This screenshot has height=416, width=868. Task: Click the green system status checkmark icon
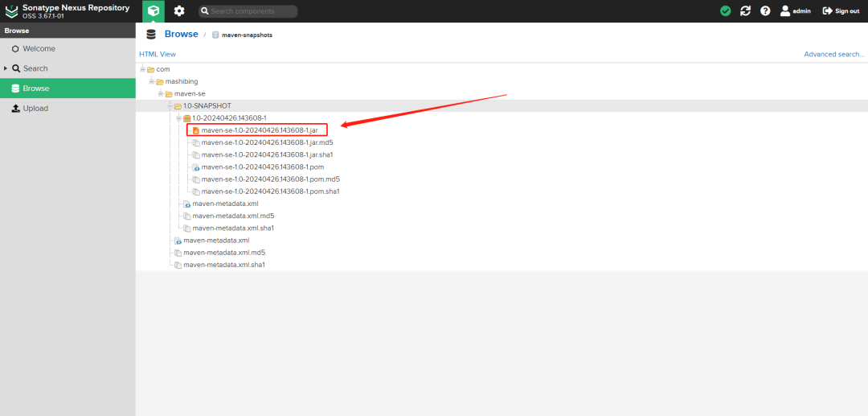pos(725,11)
